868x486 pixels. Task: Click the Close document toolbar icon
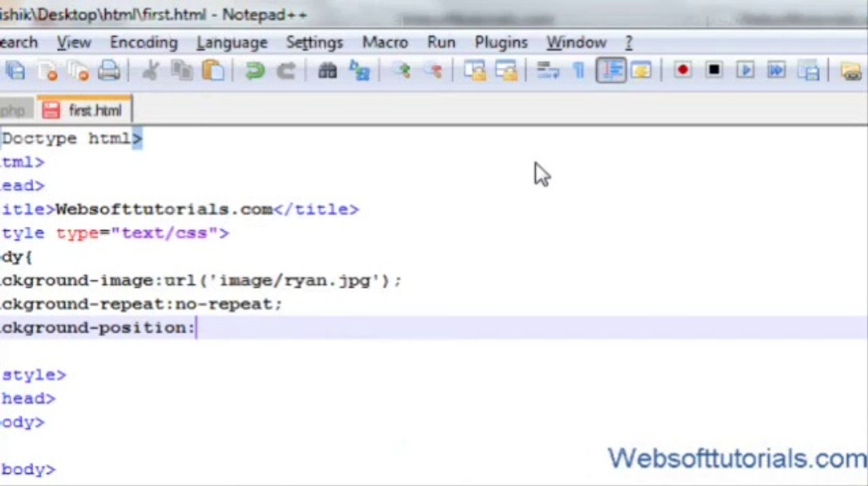tap(47, 70)
